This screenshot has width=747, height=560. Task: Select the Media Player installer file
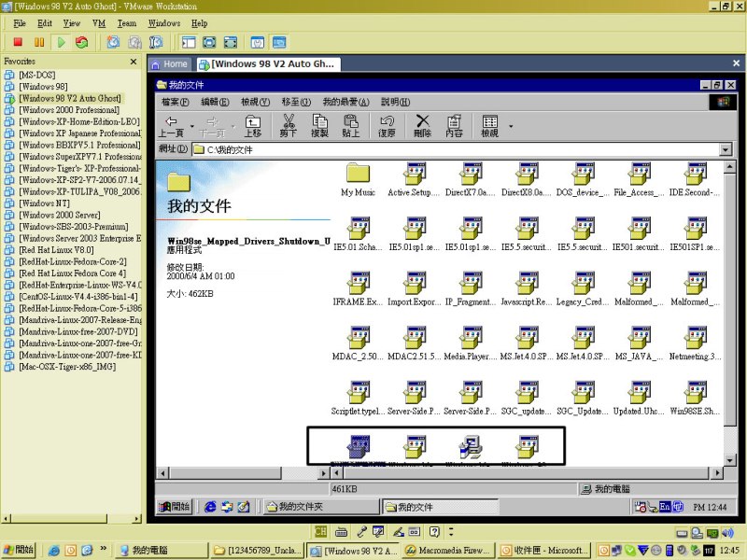[471, 343]
